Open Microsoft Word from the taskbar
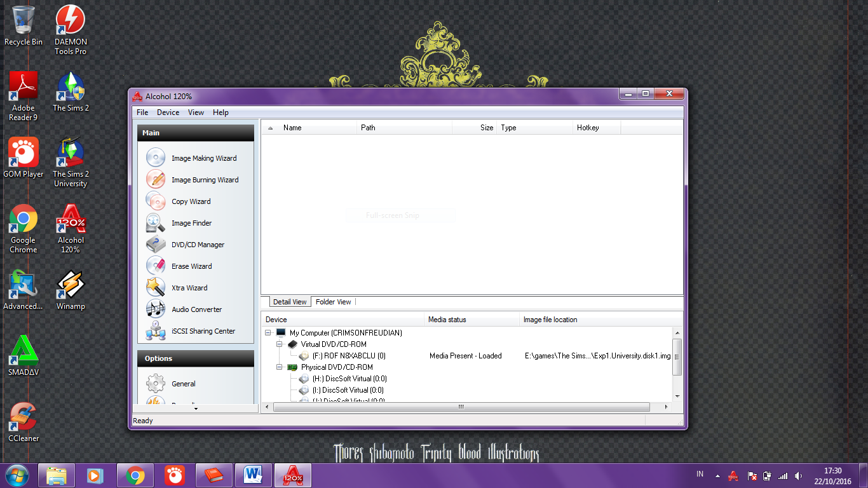 (254, 475)
